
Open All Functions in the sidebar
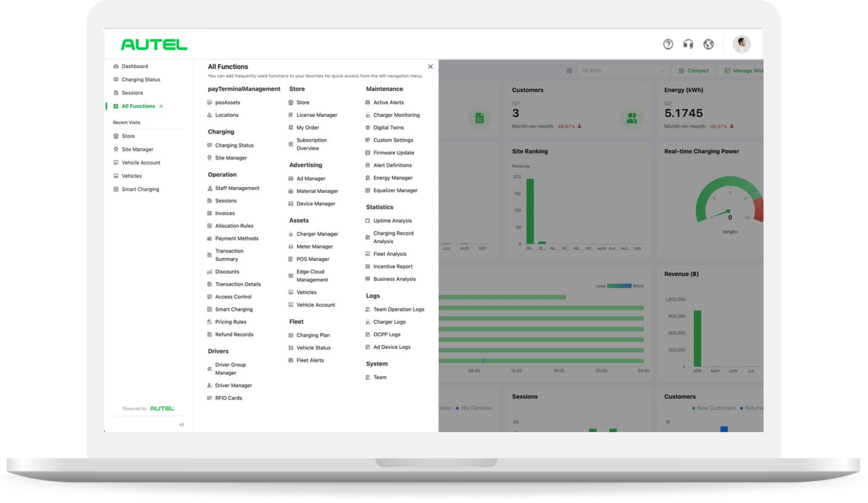click(x=138, y=106)
